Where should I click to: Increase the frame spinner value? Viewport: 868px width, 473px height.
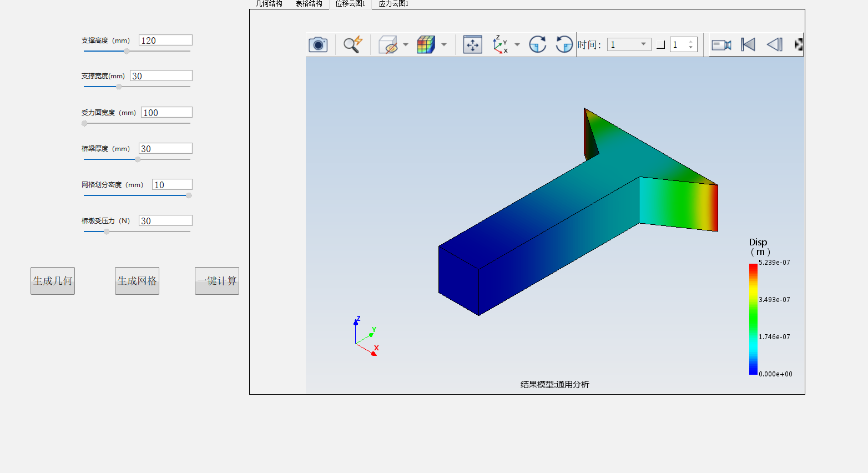[x=690, y=42]
